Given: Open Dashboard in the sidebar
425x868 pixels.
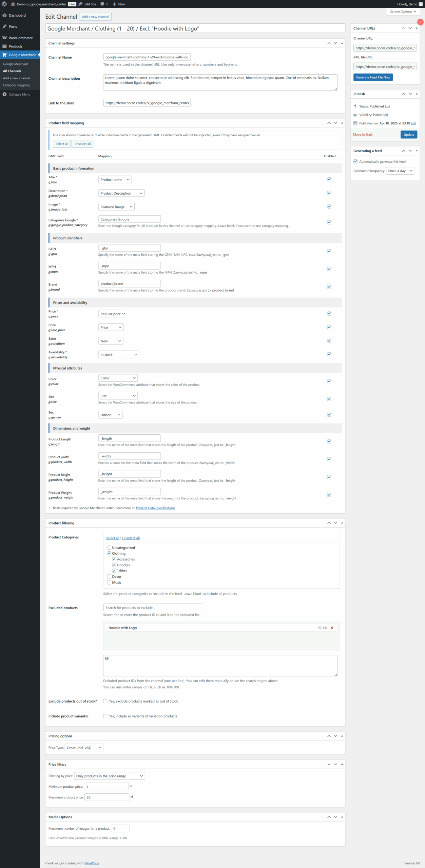Looking at the screenshot, I should tap(17, 15).
